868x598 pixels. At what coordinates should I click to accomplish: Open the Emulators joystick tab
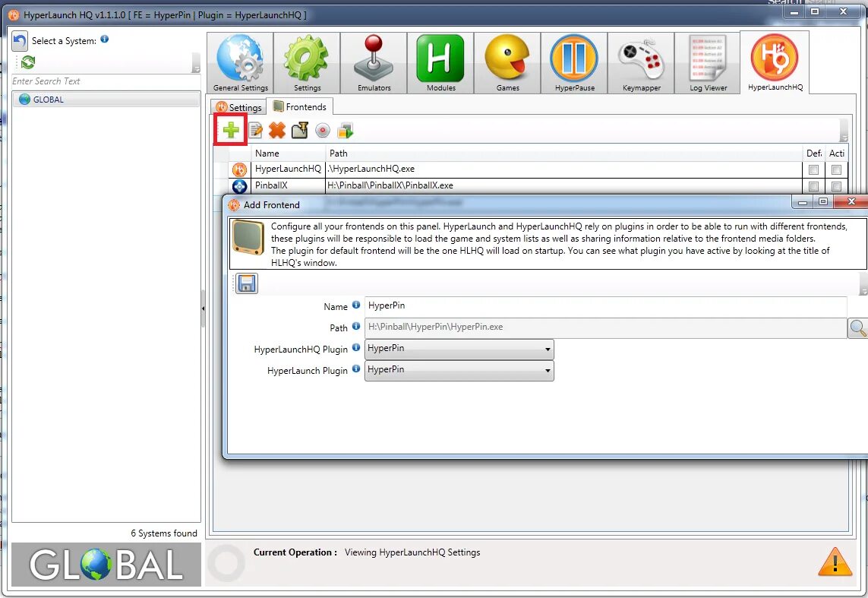(x=374, y=62)
